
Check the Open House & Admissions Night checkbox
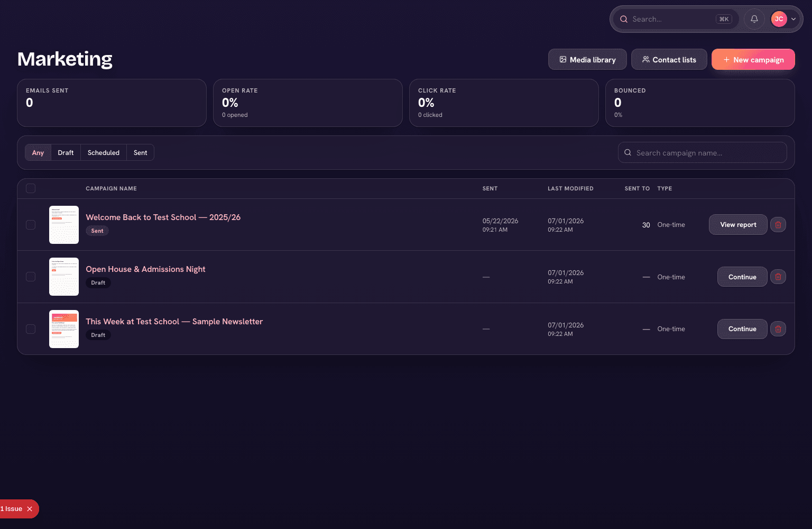pyautogui.click(x=31, y=277)
